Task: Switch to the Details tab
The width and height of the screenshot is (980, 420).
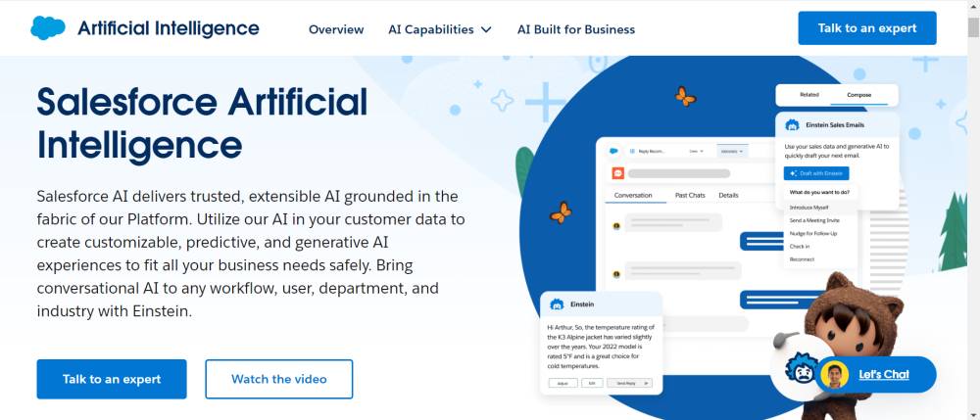Action: pos(728,196)
